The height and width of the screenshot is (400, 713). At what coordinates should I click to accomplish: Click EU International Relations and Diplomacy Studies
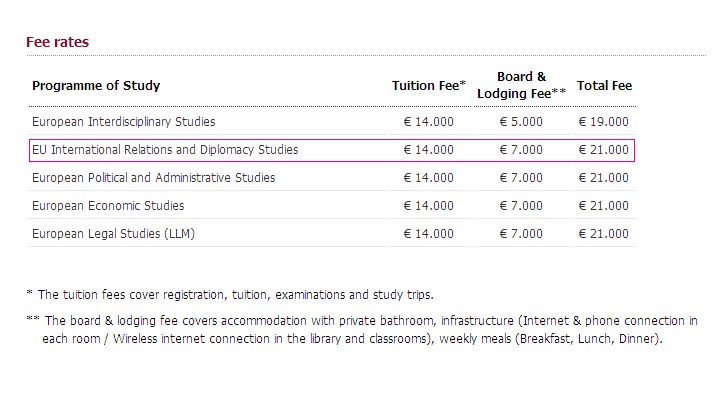coord(165,150)
